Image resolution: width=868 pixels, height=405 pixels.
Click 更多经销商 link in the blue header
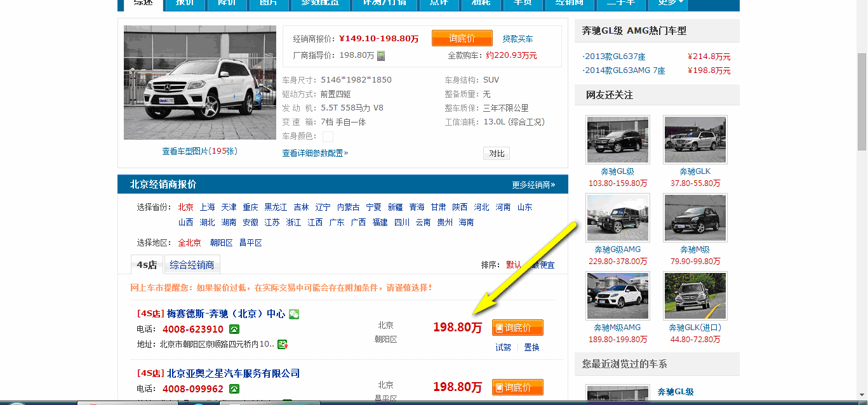pyautogui.click(x=533, y=185)
